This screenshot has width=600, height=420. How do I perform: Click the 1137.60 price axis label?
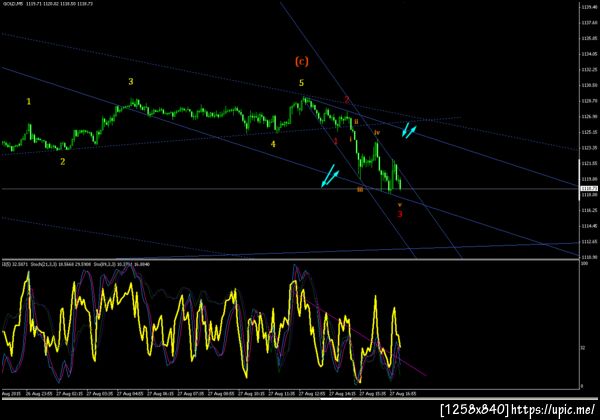[589, 23]
